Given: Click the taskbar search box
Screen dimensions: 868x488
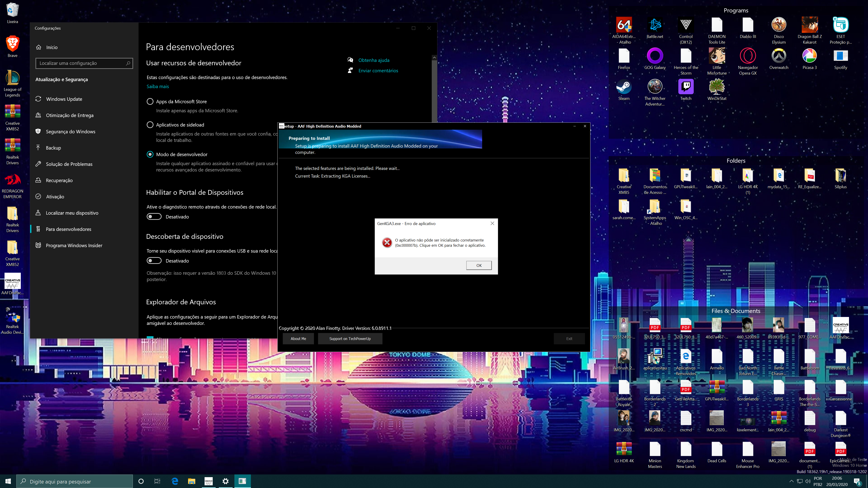Looking at the screenshot, I should [75, 481].
